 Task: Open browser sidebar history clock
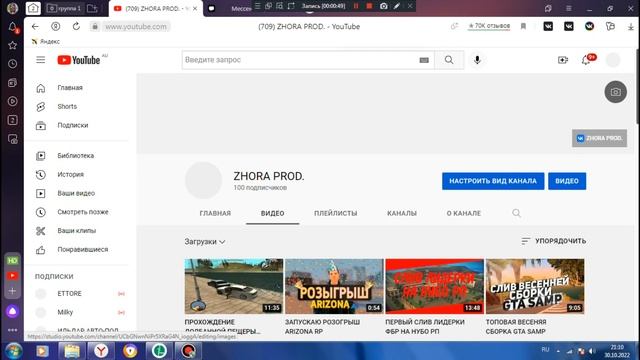[x=13, y=64]
